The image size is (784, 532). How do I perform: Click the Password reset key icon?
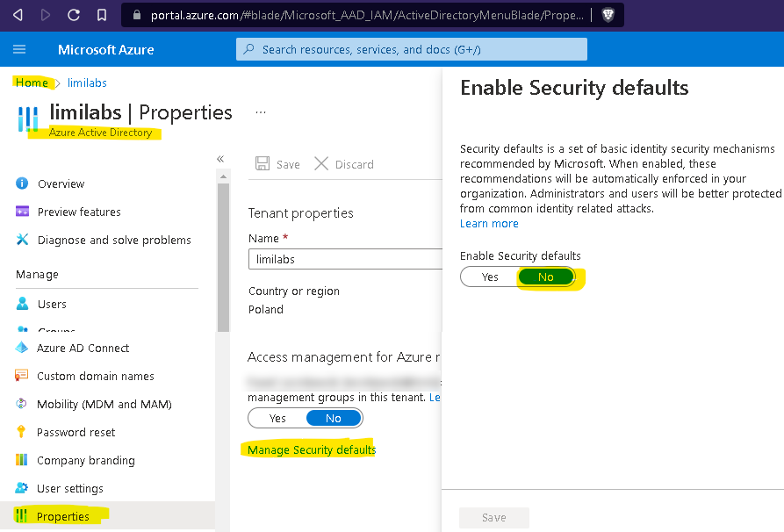click(x=21, y=432)
